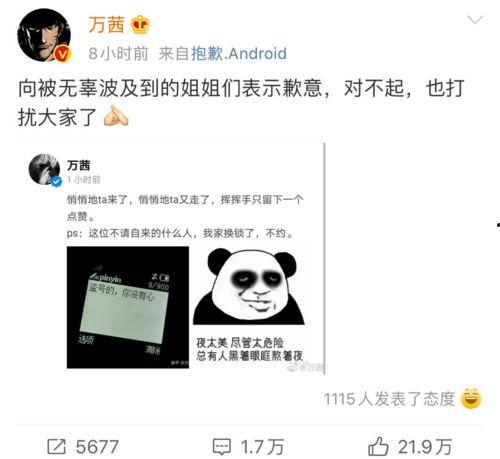
Task: View 1115人发表了态度 reactions
Action: 389,399
